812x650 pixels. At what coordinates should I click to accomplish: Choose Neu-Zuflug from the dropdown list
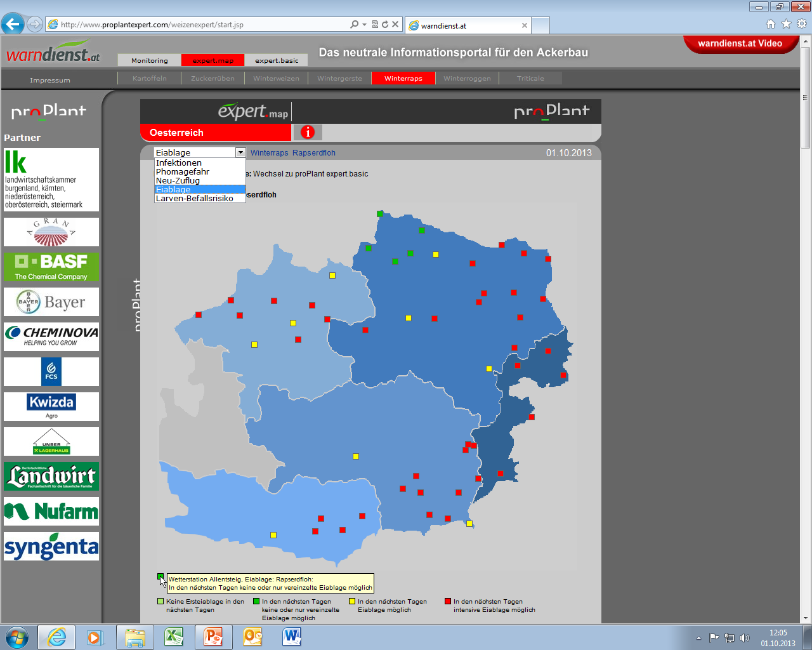click(x=200, y=180)
